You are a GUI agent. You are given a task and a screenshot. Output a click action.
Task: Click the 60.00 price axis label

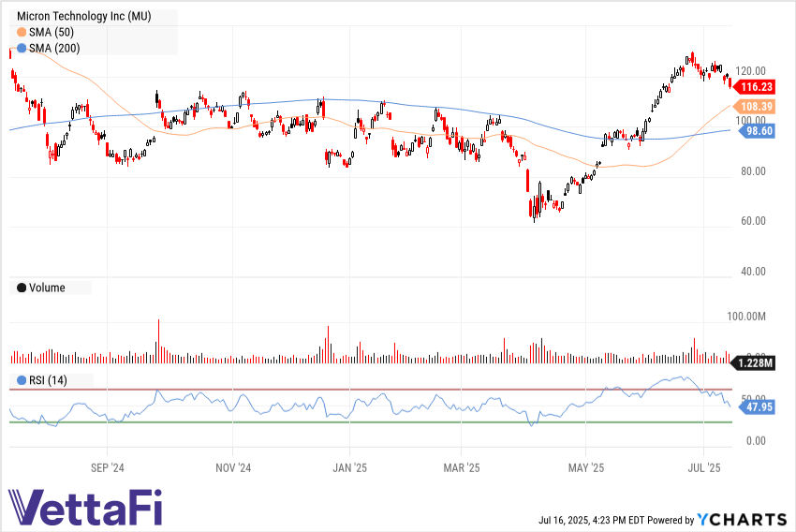pos(753,221)
